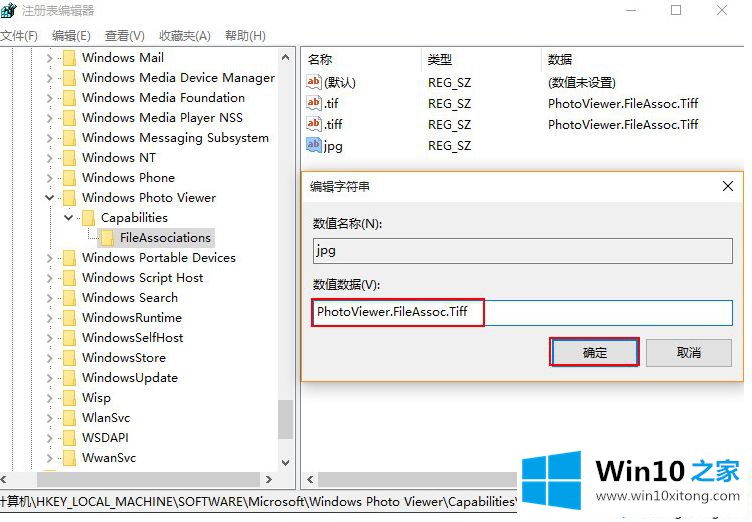
Task: Click the FileAssociations folder icon
Action: [107, 237]
